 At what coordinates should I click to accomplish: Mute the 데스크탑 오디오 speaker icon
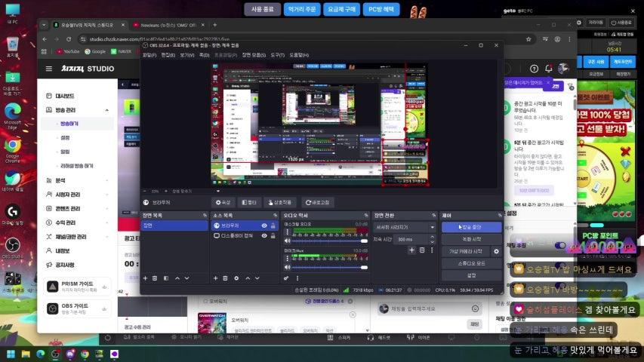point(288,241)
